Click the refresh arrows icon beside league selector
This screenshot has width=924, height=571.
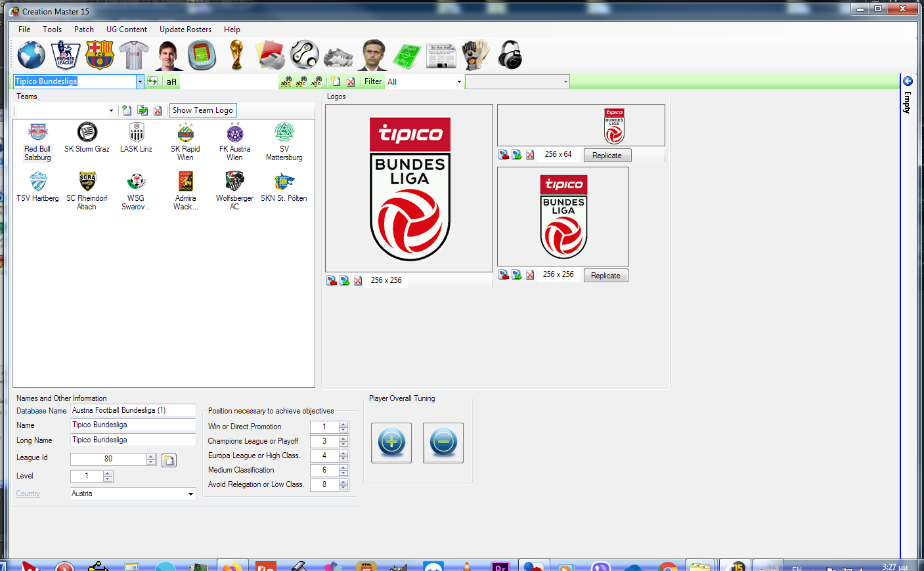[152, 81]
